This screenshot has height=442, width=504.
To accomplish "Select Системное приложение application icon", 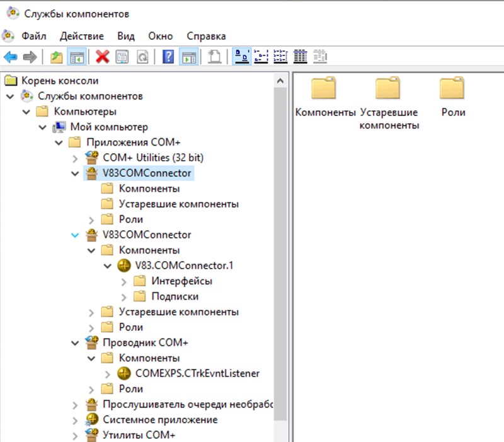I will tap(91, 420).
